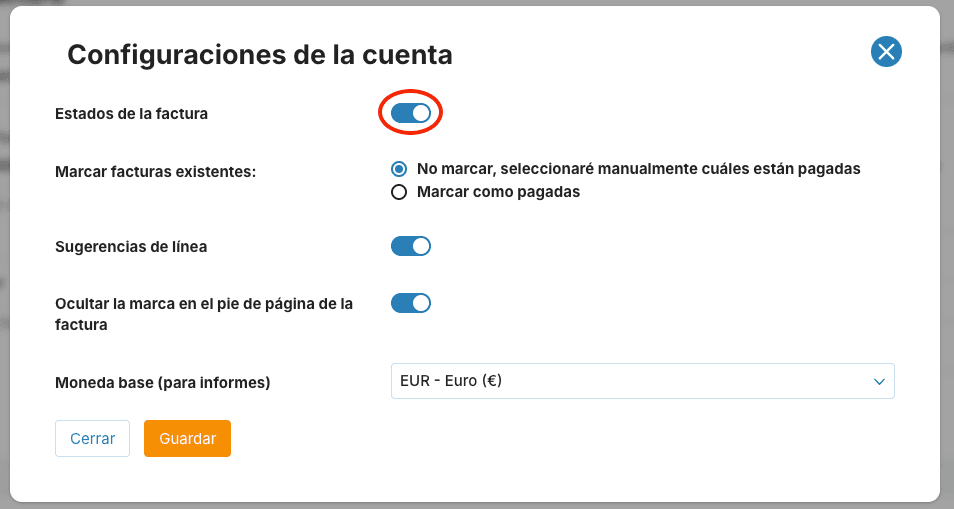Toggle the Ocultar la marca footer switch
Screen dimensions: 954x509
pos(411,303)
